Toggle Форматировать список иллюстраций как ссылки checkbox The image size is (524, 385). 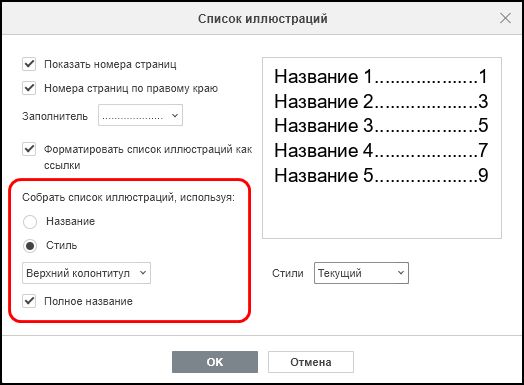(x=29, y=149)
